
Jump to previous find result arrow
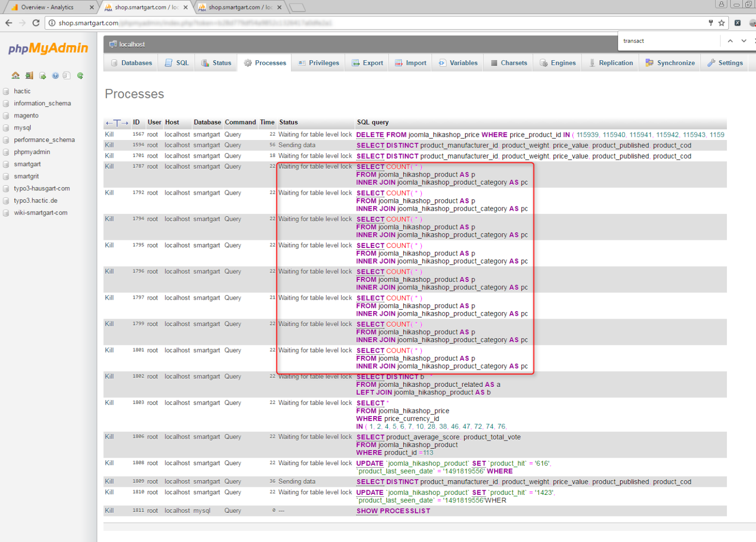tap(730, 41)
